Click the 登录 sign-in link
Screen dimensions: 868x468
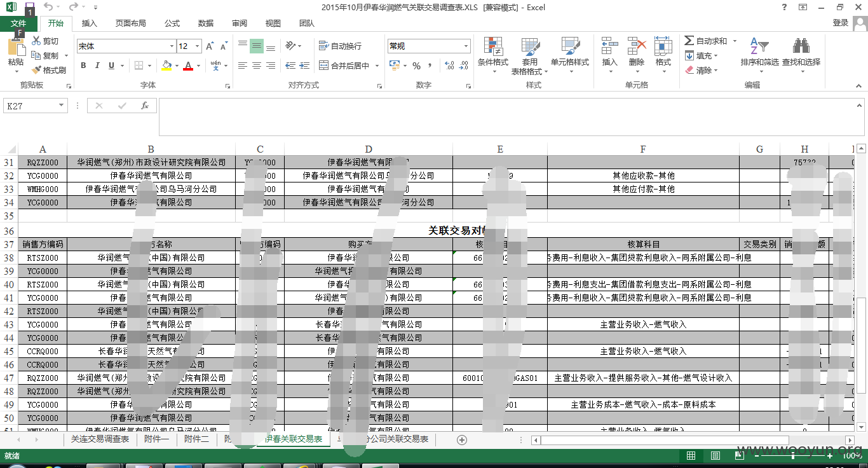840,23
